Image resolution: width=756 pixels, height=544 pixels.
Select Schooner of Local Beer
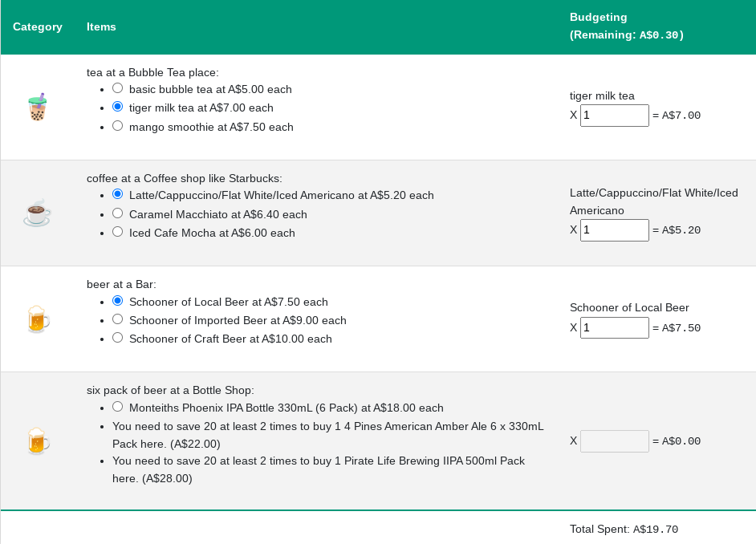point(118,301)
